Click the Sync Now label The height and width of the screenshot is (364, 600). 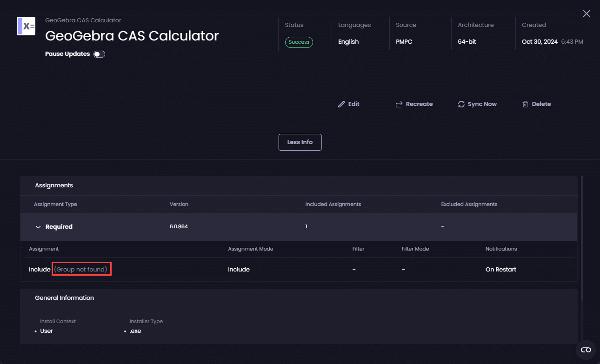point(482,104)
